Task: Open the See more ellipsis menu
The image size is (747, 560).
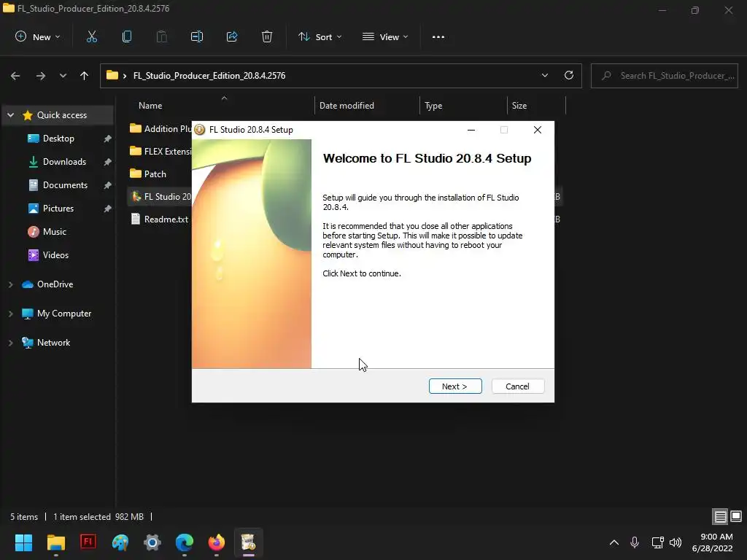Action: tap(438, 37)
